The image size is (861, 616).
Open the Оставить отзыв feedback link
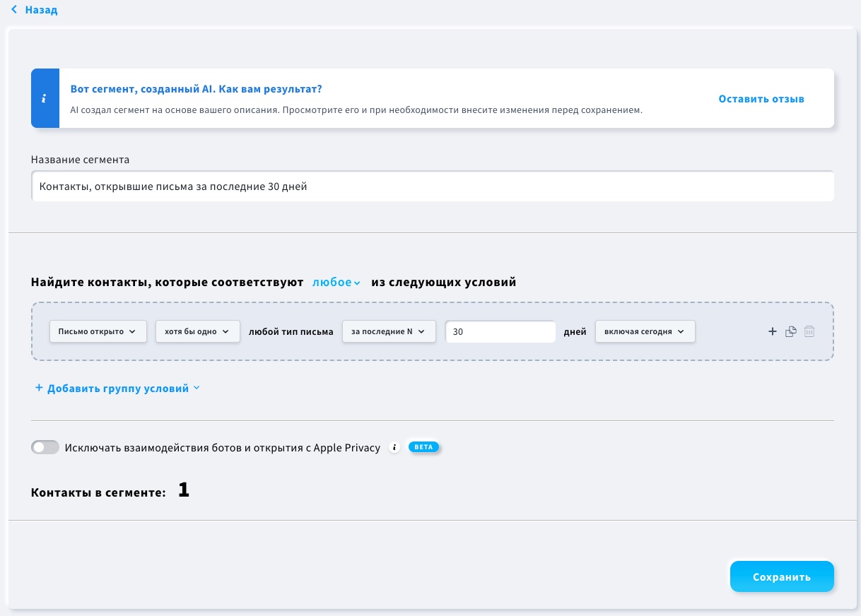[x=761, y=99]
